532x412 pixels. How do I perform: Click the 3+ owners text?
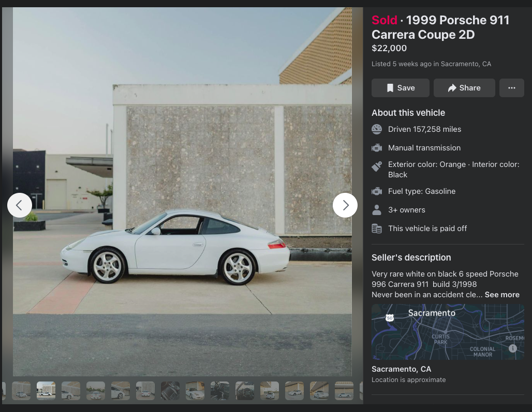tap(406, 210)
